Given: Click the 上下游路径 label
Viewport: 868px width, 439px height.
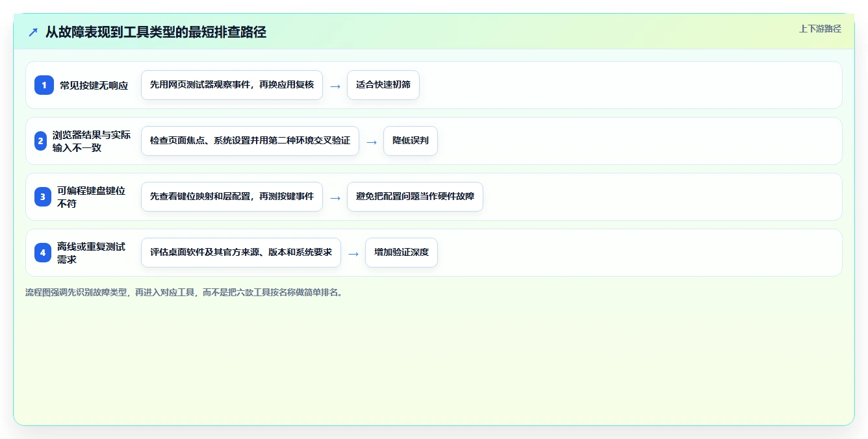Looking at the screenshot, I should [x=820, y=29].
